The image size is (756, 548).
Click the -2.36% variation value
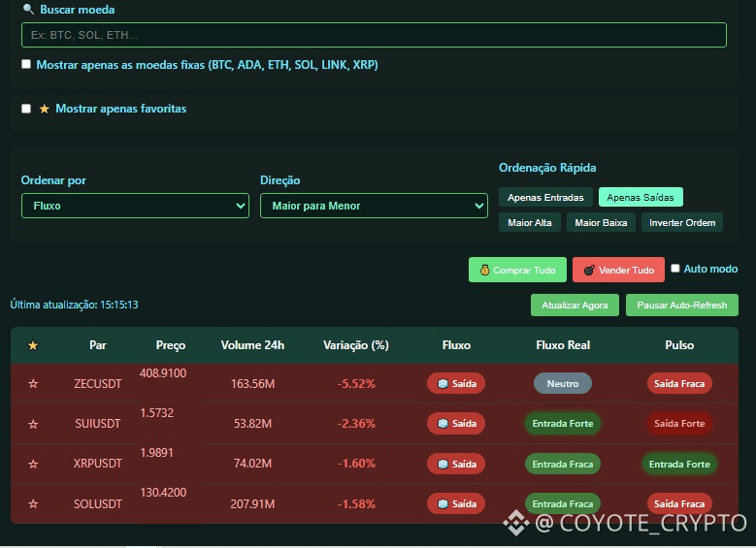pyautogui.click(x=356, y=424)
